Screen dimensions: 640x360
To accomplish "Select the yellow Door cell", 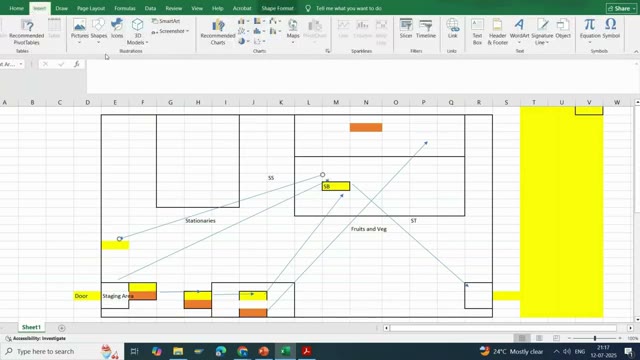I will (87, 296).
